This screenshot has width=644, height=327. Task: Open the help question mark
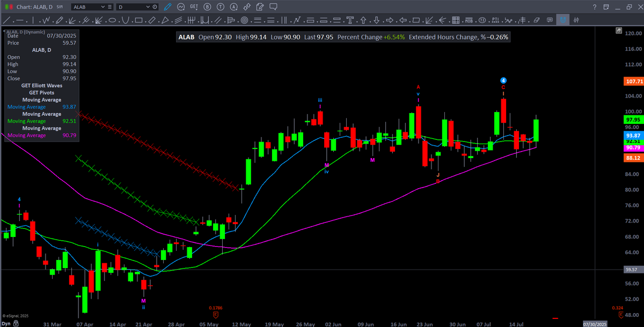[595, 7]
